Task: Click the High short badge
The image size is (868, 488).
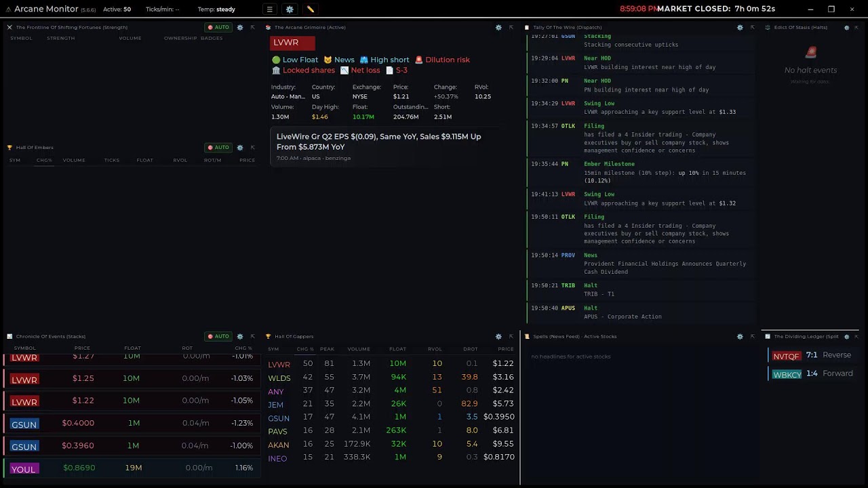Action: point(384,60)
